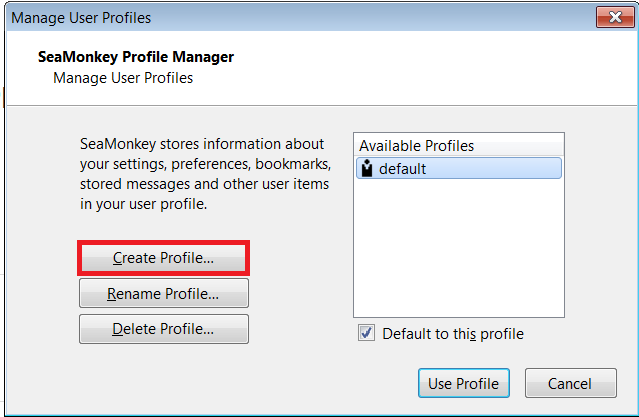
Task: Cancel the profile manager dialog
Action: pyautogui.click(x=571, y=383)
